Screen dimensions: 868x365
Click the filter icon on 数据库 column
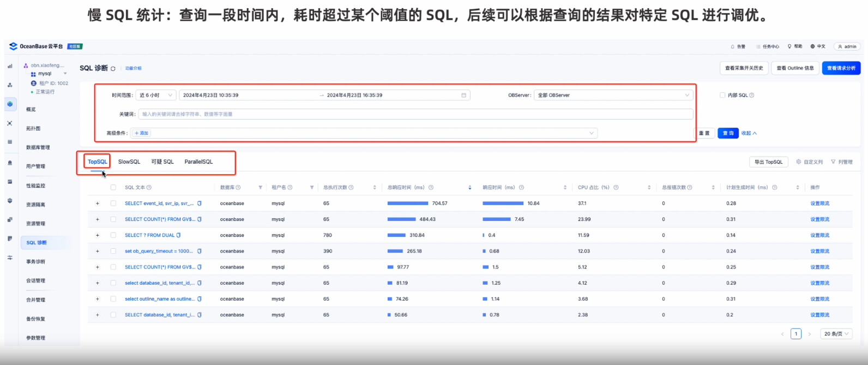pyautogui.click(x=260, y=188)
